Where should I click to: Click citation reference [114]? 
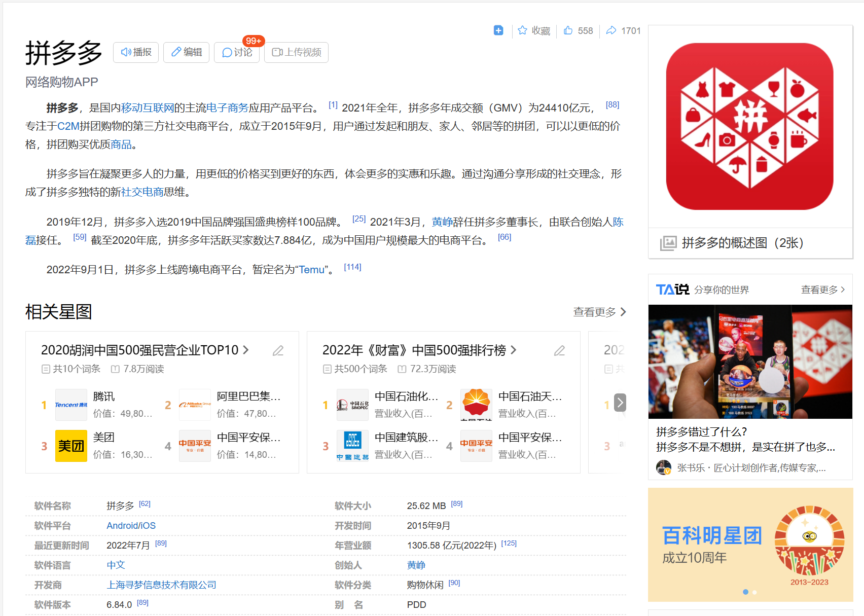pyautogui.click(x=352, y=267)
